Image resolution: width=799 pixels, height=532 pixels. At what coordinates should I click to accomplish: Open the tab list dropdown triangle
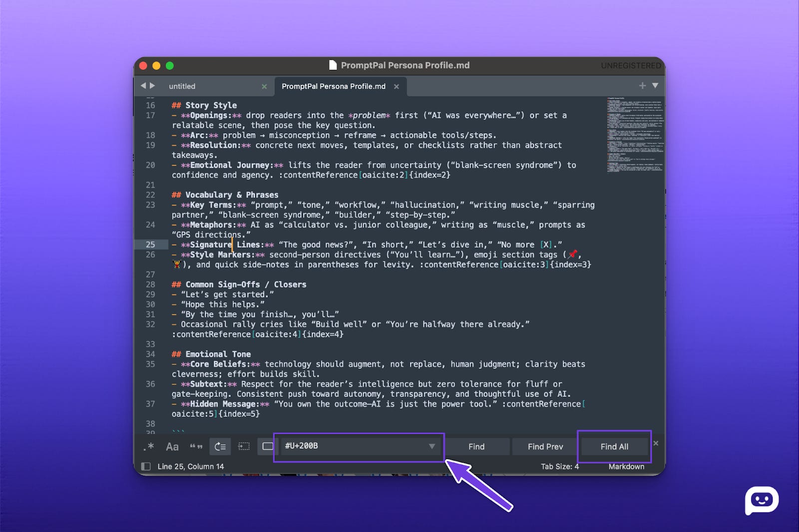pyautogui.click(x=655, y=86)
